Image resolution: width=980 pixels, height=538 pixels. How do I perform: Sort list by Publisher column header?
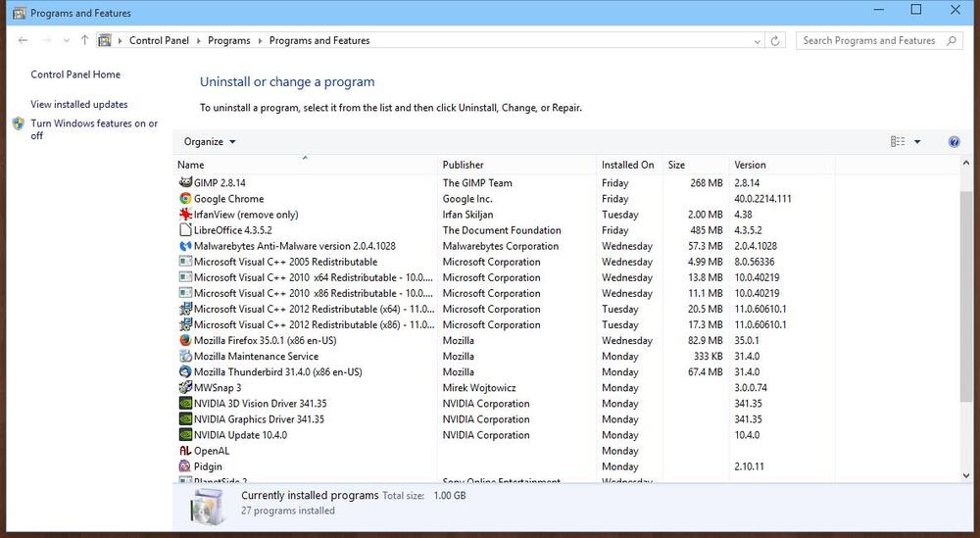click(x=516, y=165)
